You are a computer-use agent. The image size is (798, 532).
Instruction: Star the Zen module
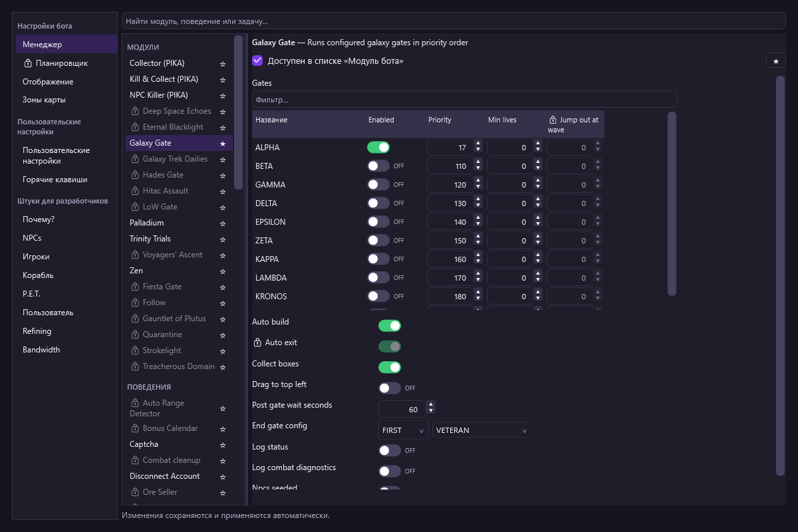[x=223, y=271]
